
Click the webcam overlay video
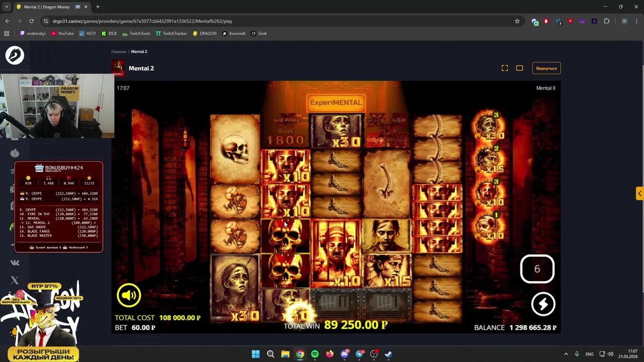coord(57,106)
